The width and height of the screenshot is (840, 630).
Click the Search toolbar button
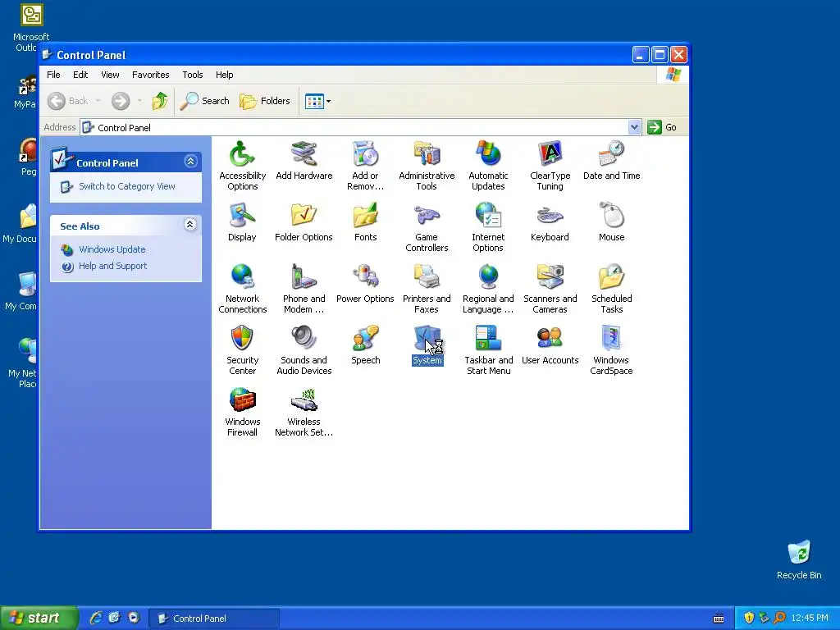coord(204,101)
